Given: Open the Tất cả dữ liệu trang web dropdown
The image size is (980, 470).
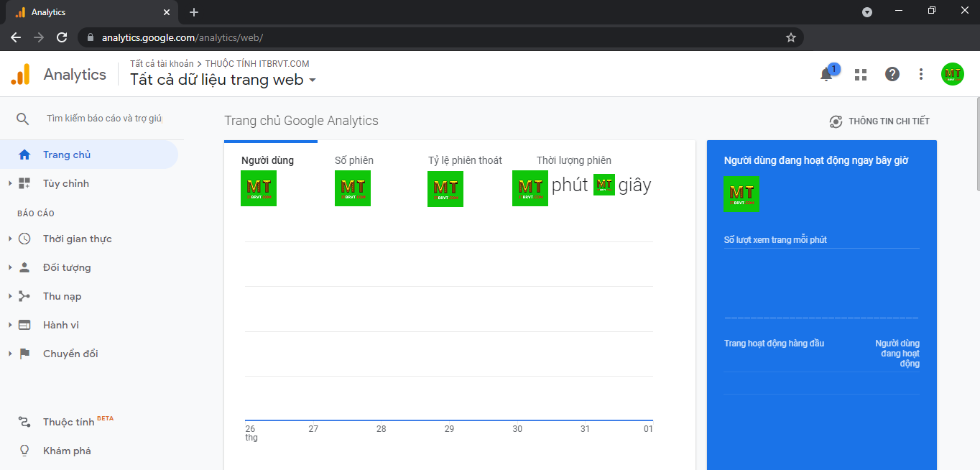Looking at the screenshot, I should 223,80.
